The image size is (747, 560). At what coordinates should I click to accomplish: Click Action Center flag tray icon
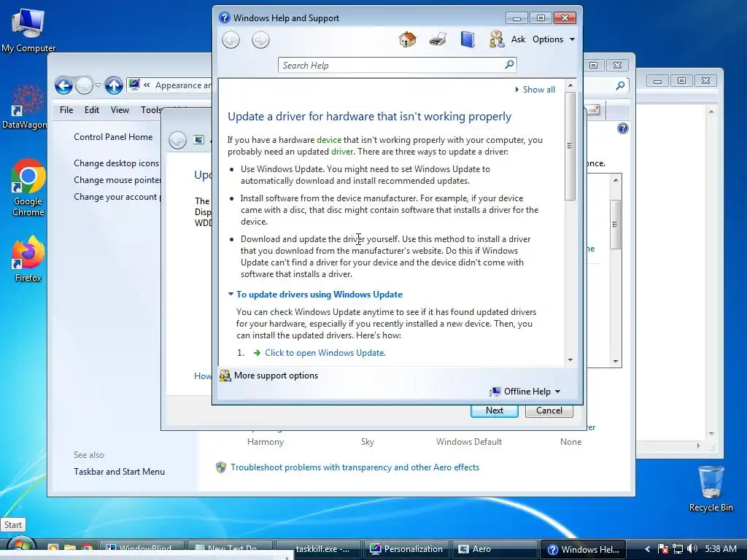click(x=662, y=549)
